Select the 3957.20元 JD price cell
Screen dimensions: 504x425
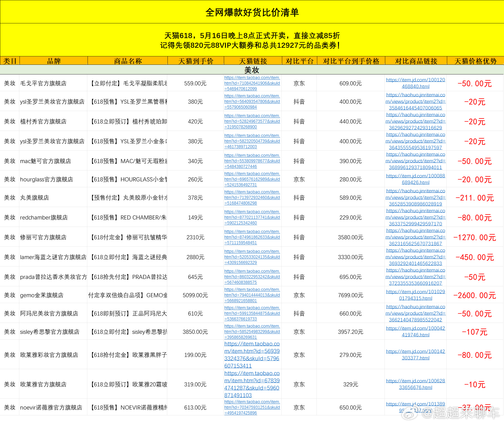[x=351, y=332]
